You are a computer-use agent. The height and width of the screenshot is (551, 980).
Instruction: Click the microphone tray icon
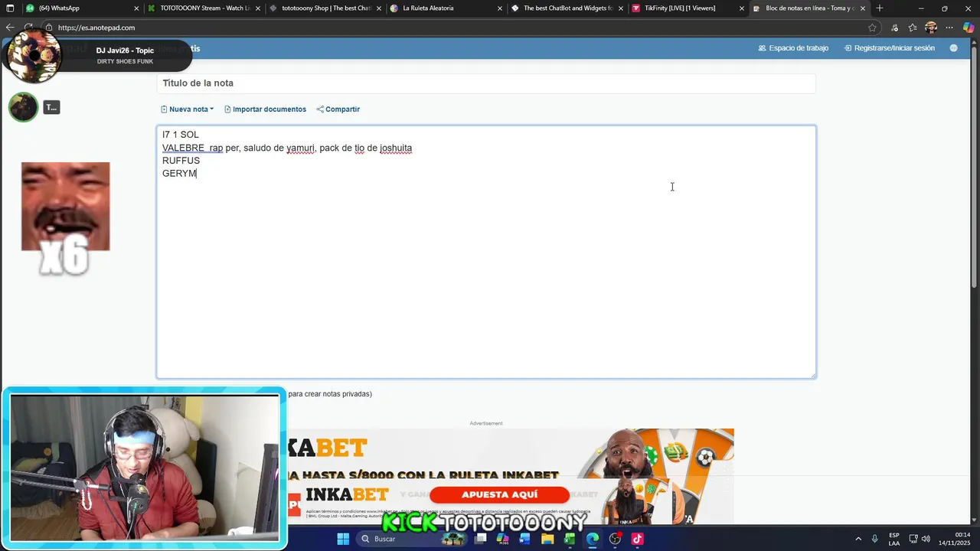(x=875, y=539)
